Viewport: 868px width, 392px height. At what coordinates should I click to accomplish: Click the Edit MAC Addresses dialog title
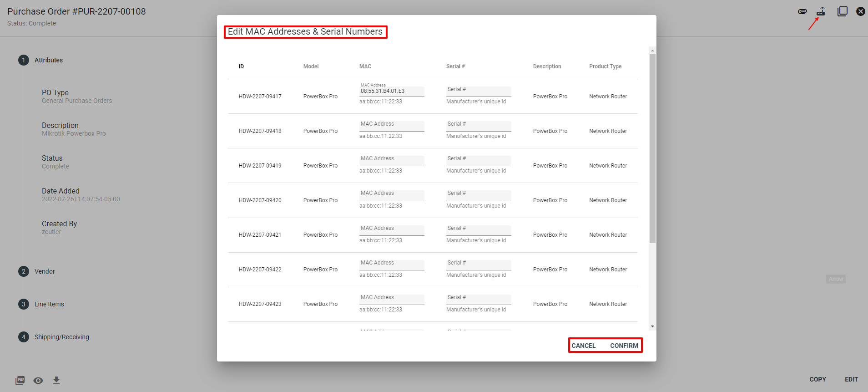pyautogui.click(x=305, y=32)
